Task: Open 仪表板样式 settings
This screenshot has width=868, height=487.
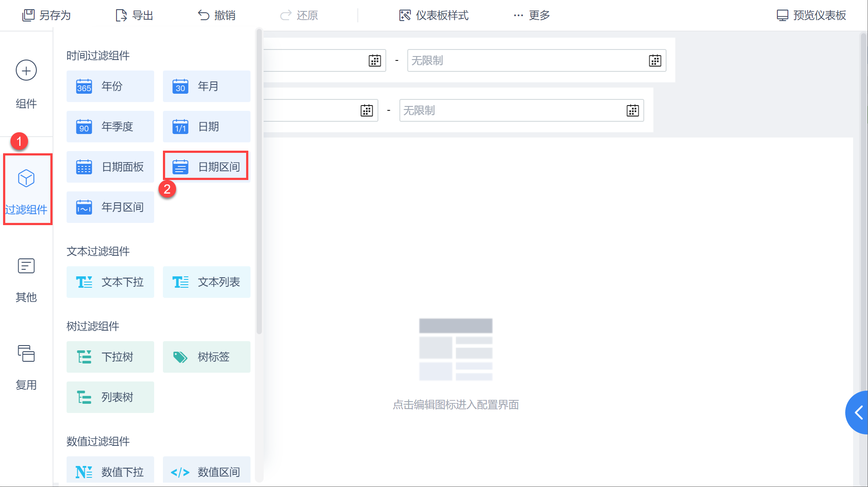Action: coord(434,15)
